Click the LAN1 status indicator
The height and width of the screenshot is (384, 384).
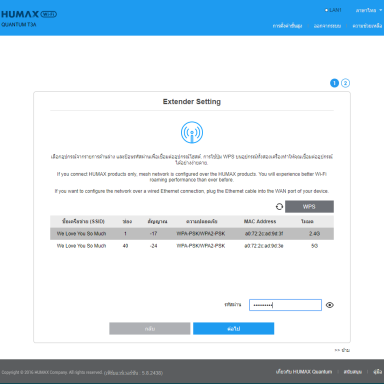[x=333, y=10]
